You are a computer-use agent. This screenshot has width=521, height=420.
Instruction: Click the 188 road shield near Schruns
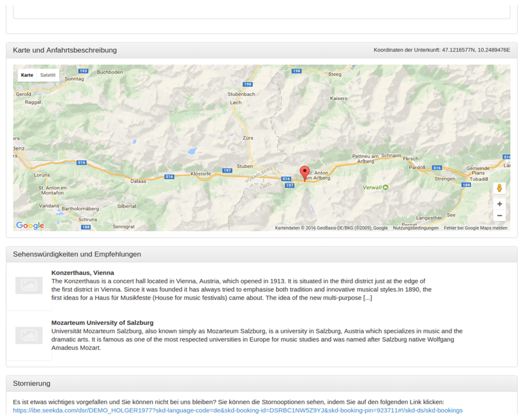(86, 227)
